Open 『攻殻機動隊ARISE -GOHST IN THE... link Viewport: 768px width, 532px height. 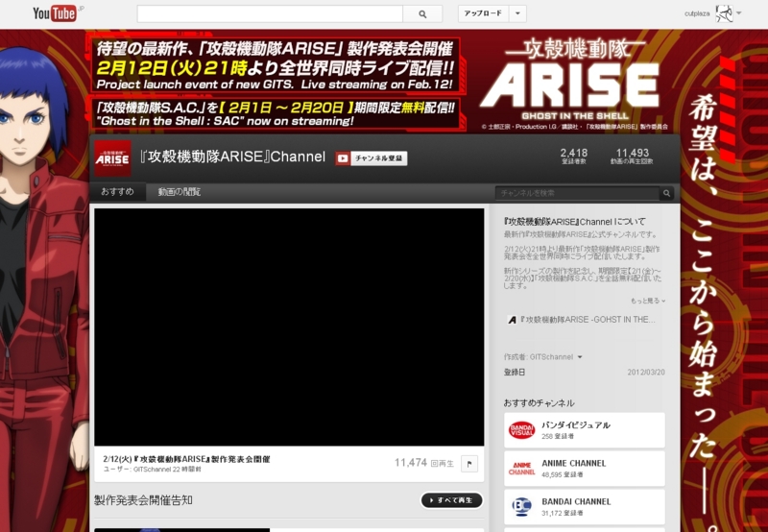[588, 320]
